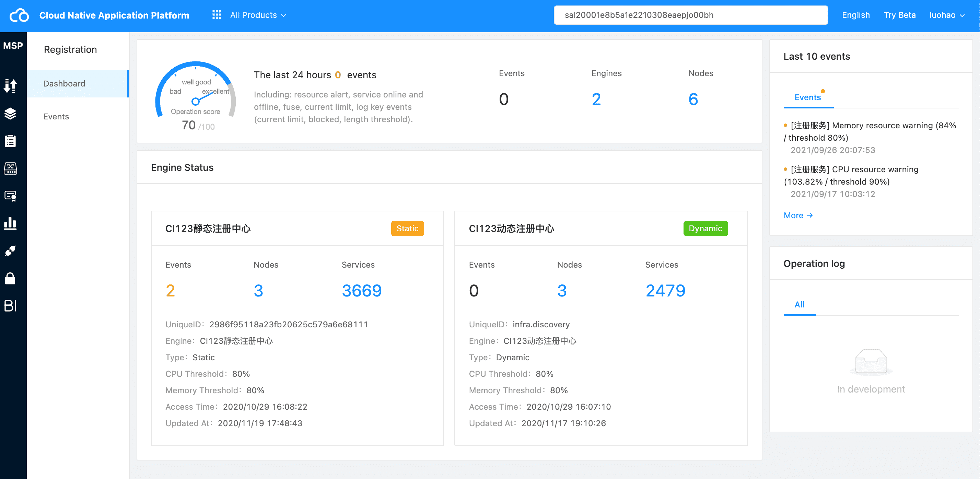Click the infra.discovery UniqueID value

point(541,325)
